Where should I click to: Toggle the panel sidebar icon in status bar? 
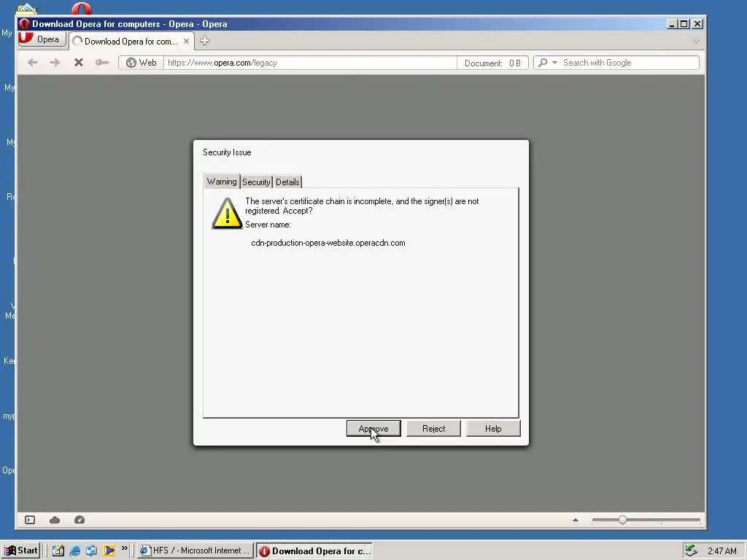30,520
